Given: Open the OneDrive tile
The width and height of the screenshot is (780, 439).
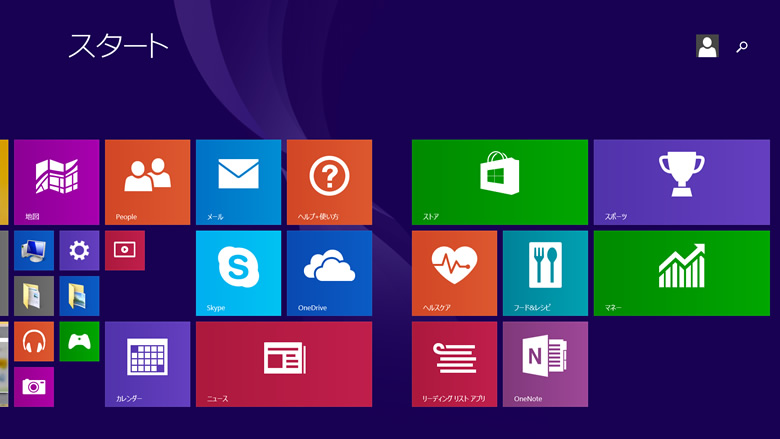Looking at the screenshot, I should point(329,272).
